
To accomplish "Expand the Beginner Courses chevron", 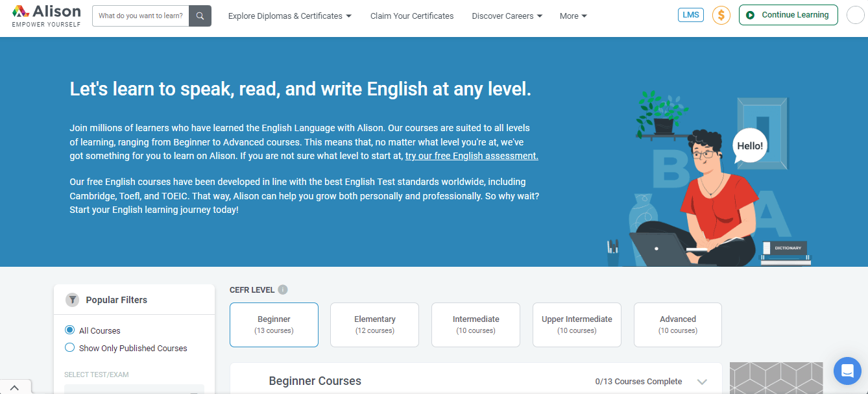I will point(702,382).
